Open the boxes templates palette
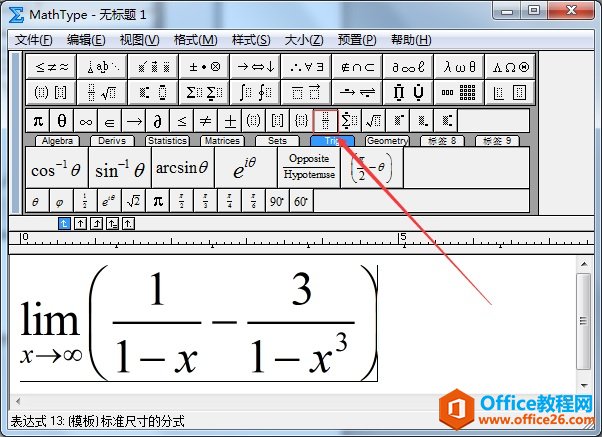602x437 pixels. (510, 92)
